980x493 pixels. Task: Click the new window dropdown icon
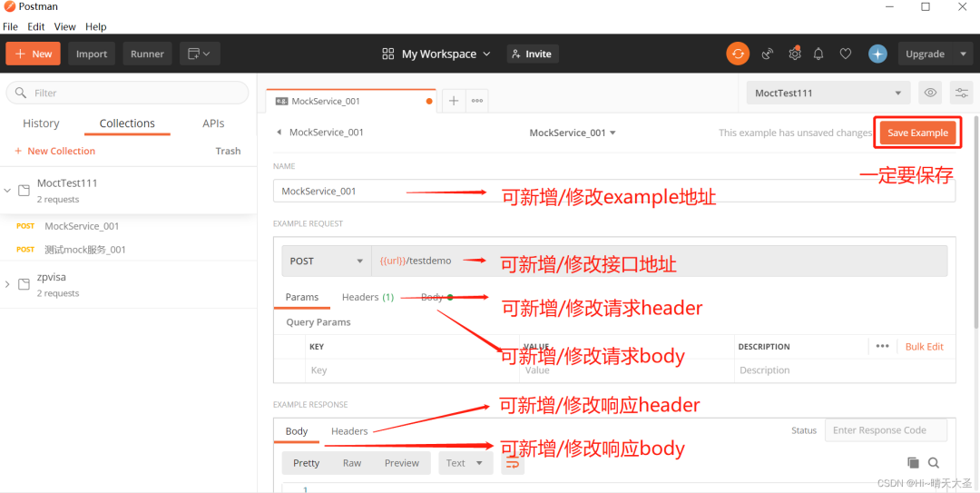point(200,54)
